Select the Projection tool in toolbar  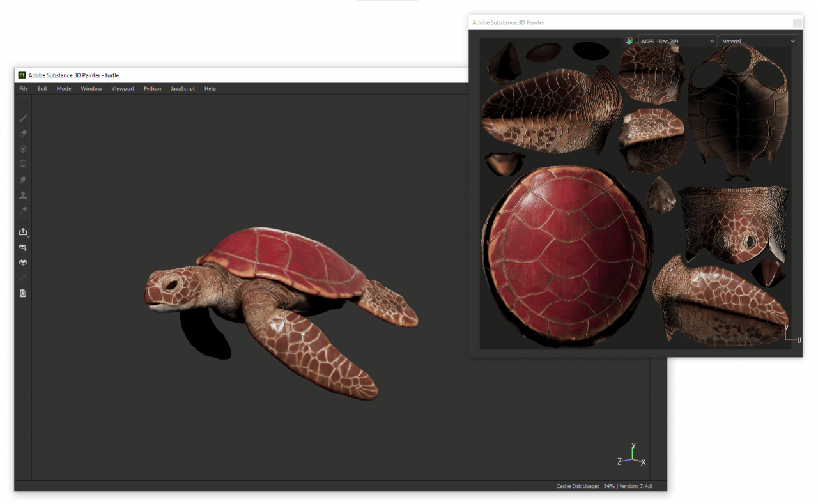23,149
